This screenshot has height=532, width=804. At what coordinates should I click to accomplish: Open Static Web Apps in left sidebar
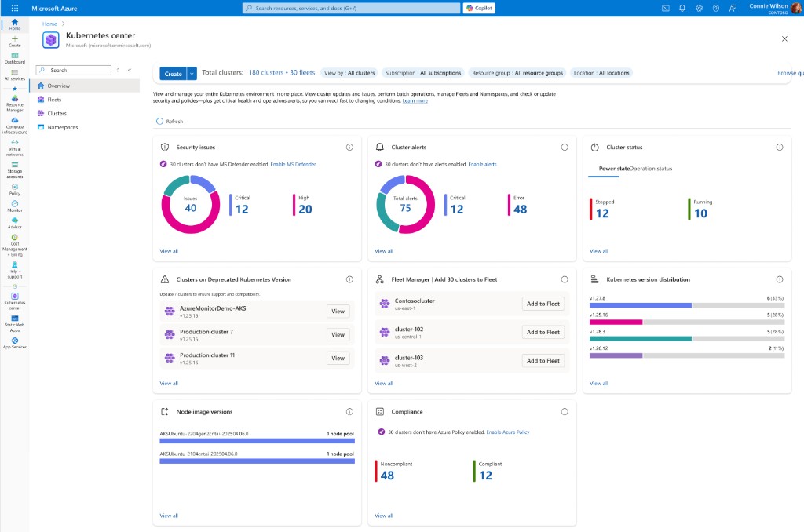click(15, 324)
